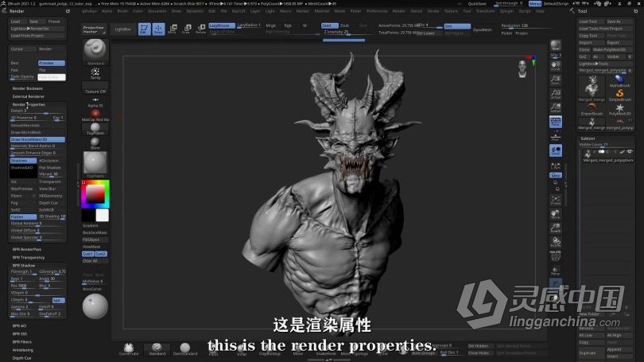Open the Preferences menu
Image resolution: width=644 pixels, height=362 pixels.
pyautogui.click(x=377, y=11)
